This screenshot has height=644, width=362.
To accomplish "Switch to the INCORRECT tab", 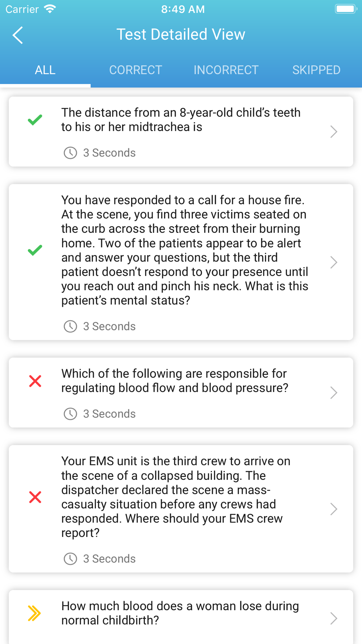I will [x=226, y=70].
